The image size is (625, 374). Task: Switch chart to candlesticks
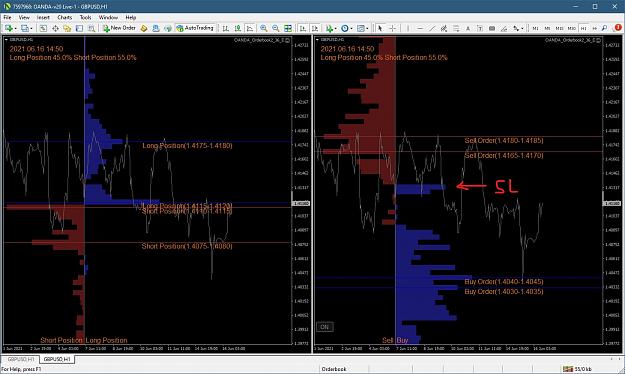[238, 28]
